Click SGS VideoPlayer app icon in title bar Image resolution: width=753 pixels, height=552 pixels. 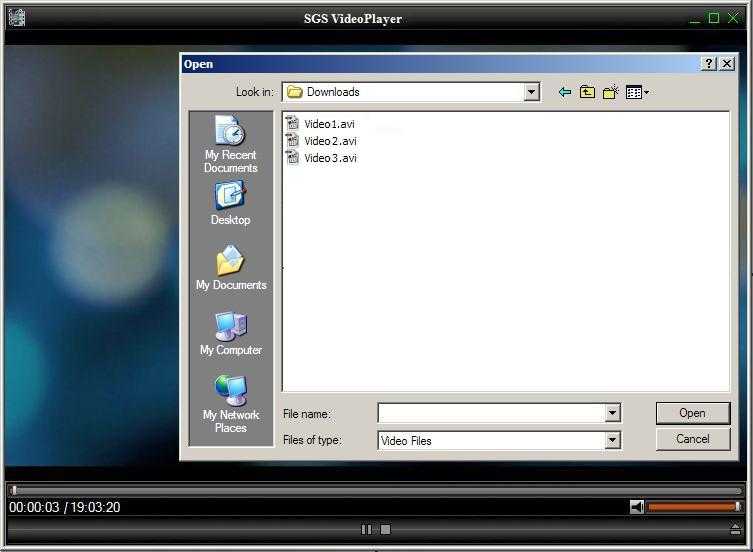coord(17,18)
